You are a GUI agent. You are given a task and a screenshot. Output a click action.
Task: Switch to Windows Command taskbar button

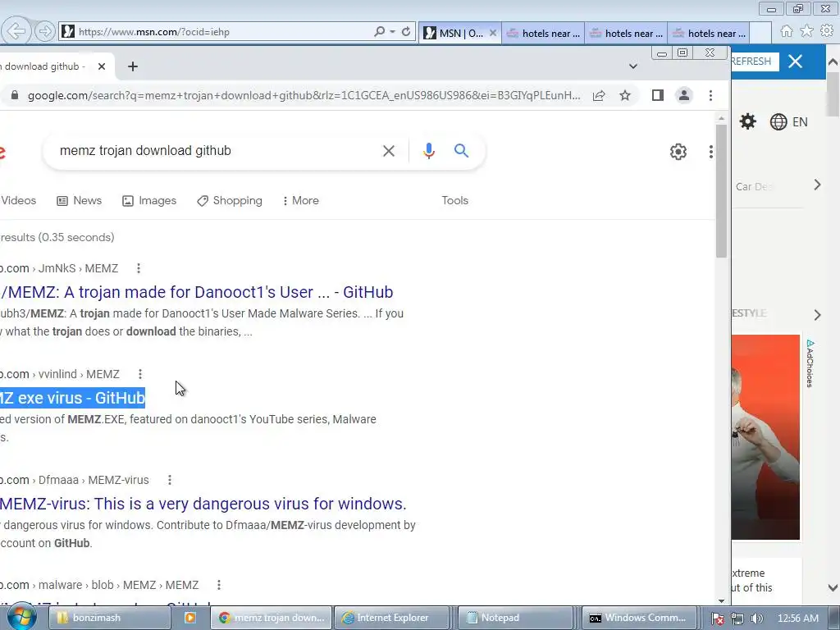pos(639,618)
